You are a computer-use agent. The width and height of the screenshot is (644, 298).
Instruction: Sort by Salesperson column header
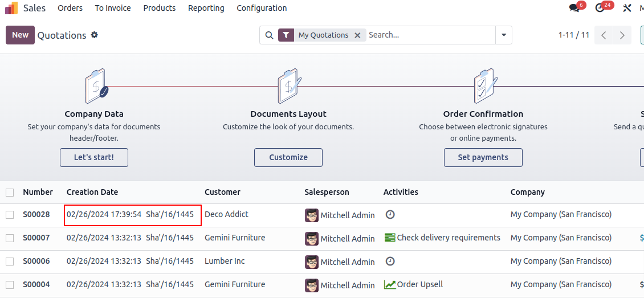tap(327, 192)
